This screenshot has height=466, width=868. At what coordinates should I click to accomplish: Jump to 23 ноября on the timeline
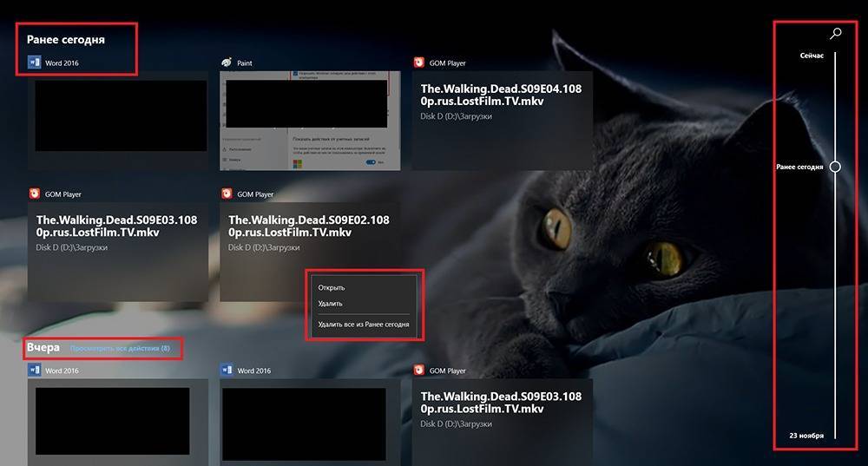coord(806,435)
